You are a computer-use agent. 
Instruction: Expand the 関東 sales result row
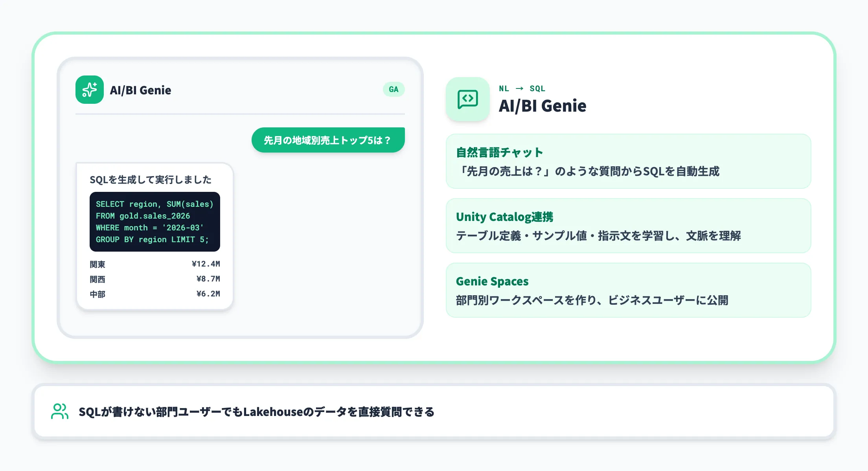(155, 264)
